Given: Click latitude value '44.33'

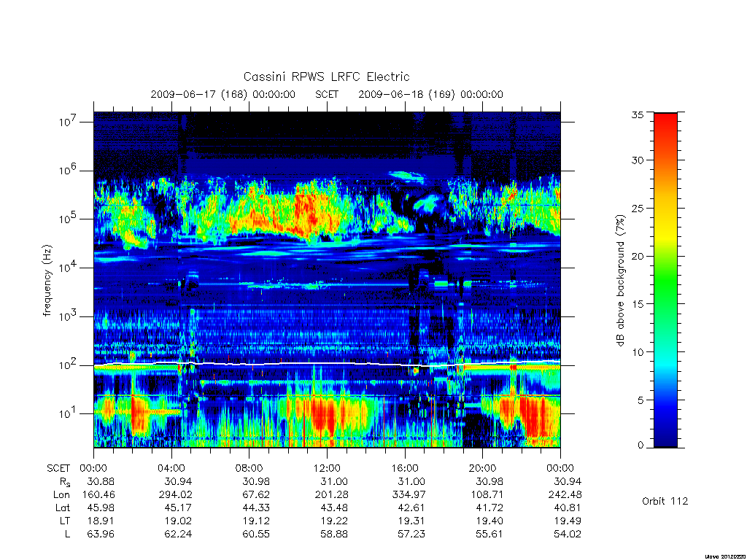Looking at the screenshot, I should (256, 508).
